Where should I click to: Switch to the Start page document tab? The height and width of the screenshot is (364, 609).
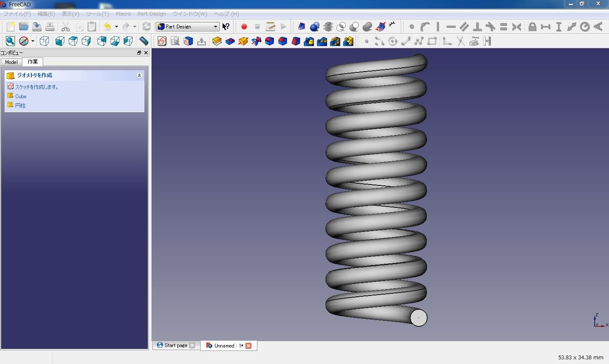pyautogui.click(x=175, y=345)
